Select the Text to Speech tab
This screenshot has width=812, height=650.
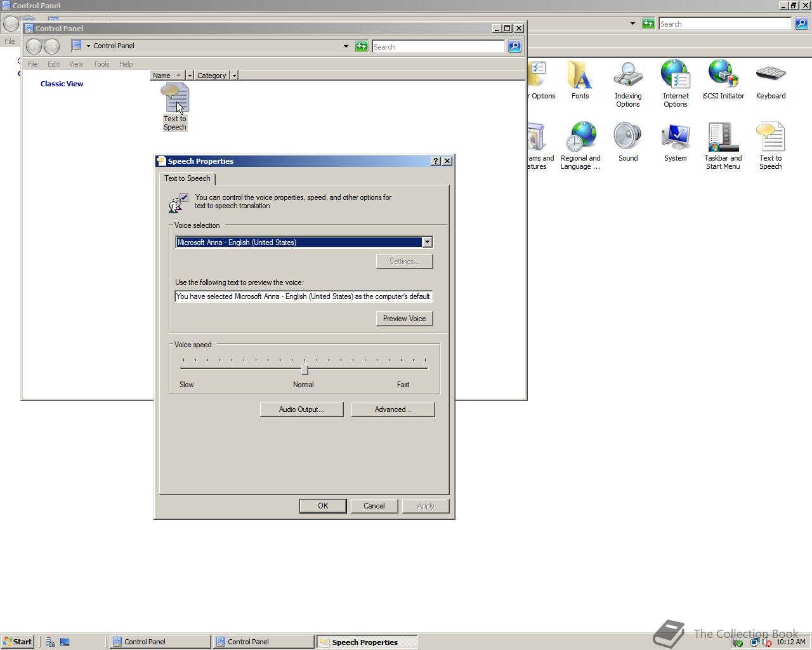[x=187, y=178]
